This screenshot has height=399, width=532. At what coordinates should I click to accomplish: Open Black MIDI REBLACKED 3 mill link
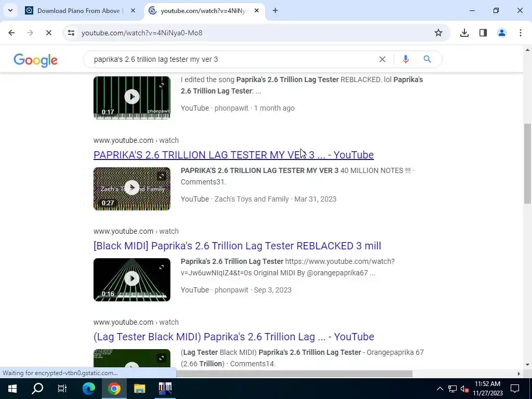[x=237, y=246]
